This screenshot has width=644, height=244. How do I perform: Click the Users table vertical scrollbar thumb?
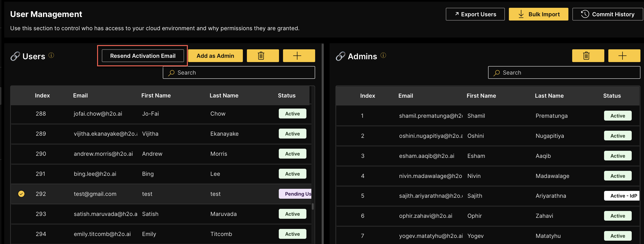point(313,206)
